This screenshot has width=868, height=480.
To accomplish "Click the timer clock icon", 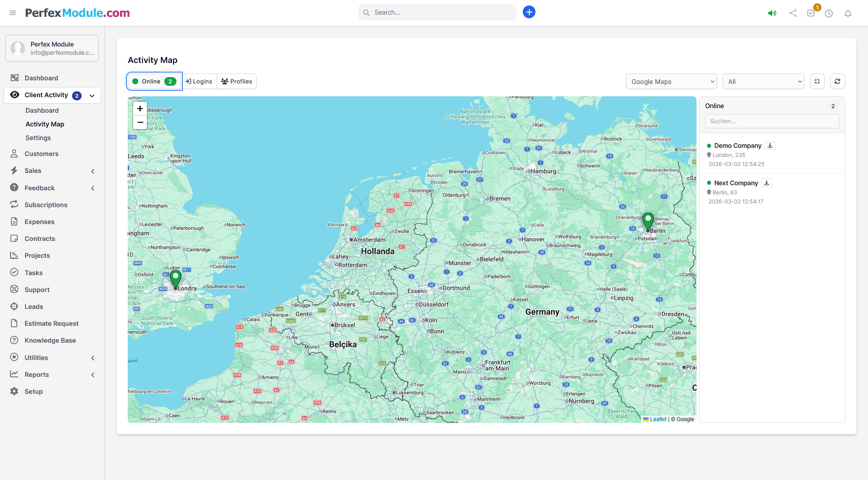I will pyautogui.click(x=829, y=13).
